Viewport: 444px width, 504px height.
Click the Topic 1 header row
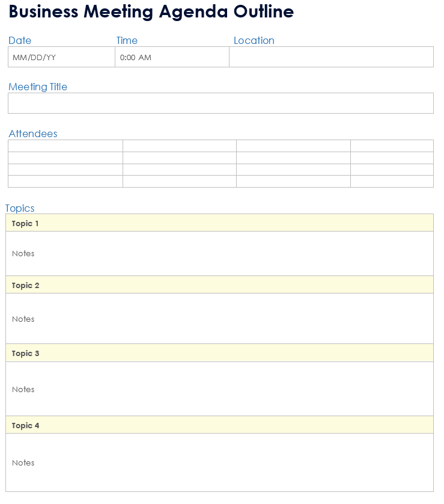point(219,223)
